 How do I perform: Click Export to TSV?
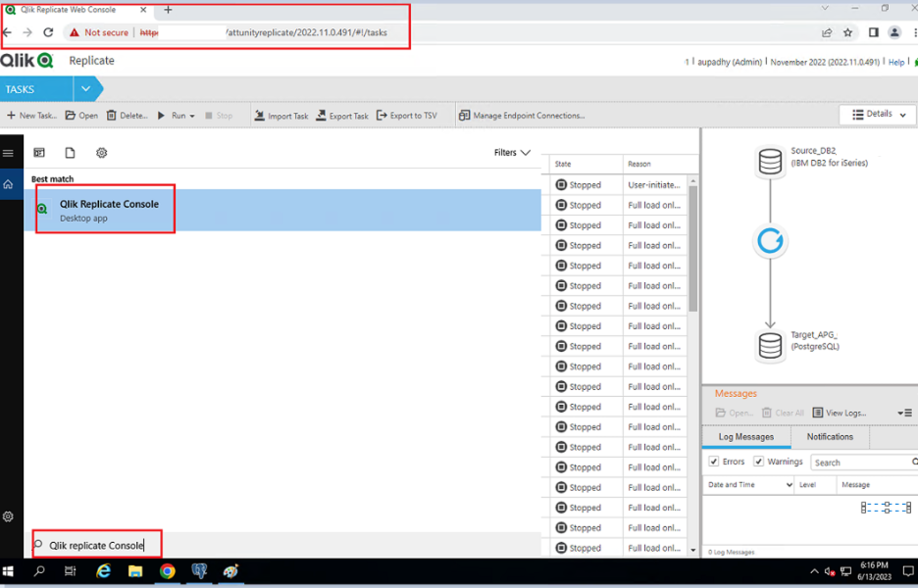tap(406, 116)
